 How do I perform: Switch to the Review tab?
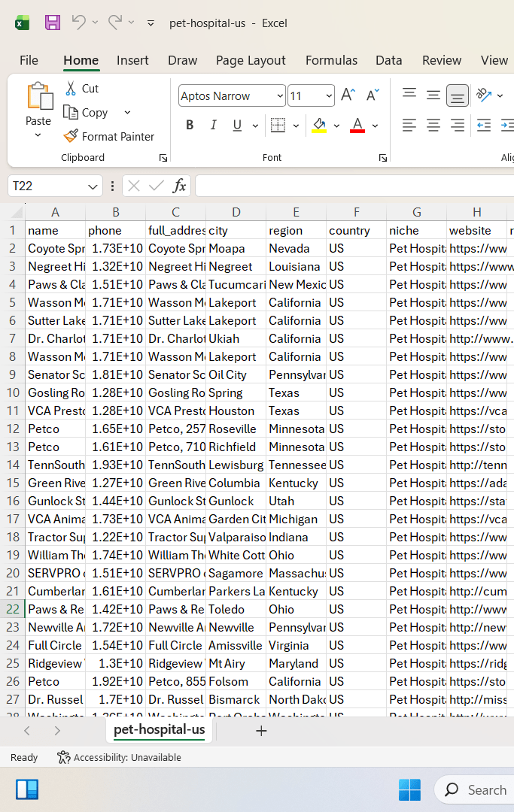pos(442,61)
